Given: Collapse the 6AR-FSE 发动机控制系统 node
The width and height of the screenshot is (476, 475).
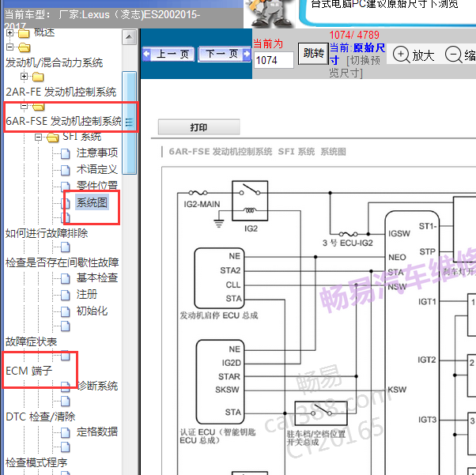Looking at the screenshot, I should tap(25, 106).
